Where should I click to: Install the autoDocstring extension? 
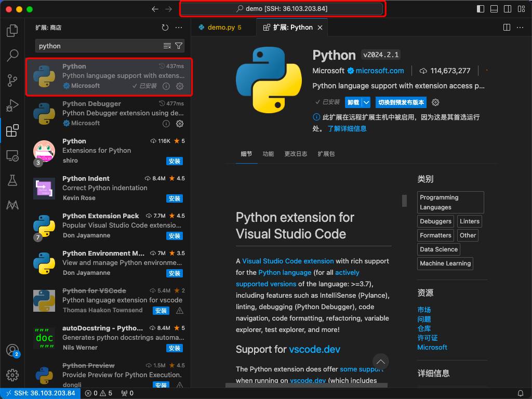point(175,348)
